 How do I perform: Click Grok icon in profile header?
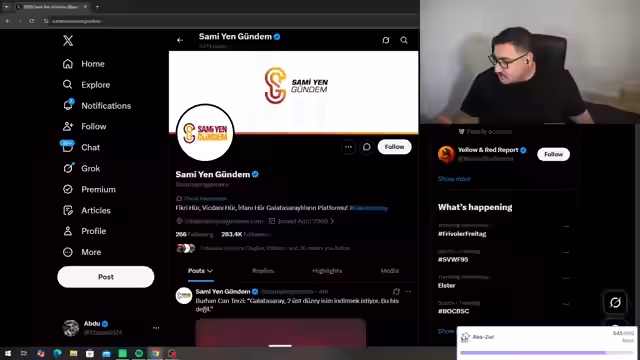[x=386, y=40]
